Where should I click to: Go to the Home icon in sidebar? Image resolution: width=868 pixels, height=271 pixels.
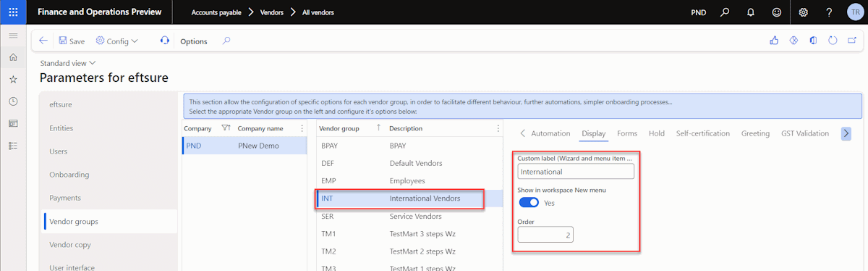click(13, 57)
